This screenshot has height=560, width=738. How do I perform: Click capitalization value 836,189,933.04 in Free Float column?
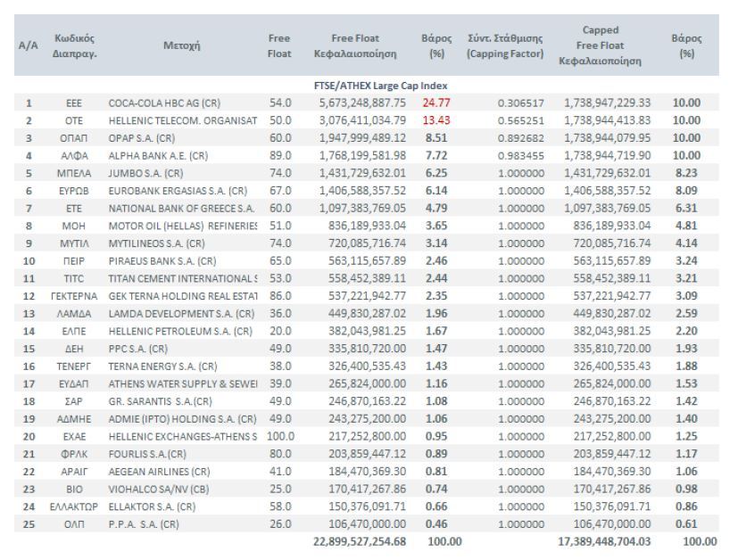pos(367,226)
